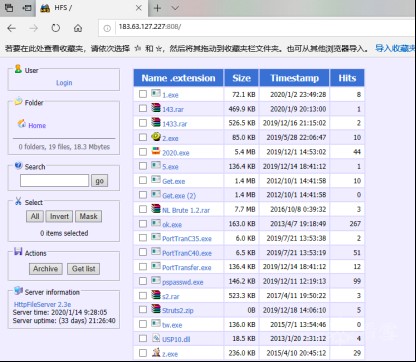Go to the browser home page icon
Viewport: 416px width, 362px height.
point(78,28)
